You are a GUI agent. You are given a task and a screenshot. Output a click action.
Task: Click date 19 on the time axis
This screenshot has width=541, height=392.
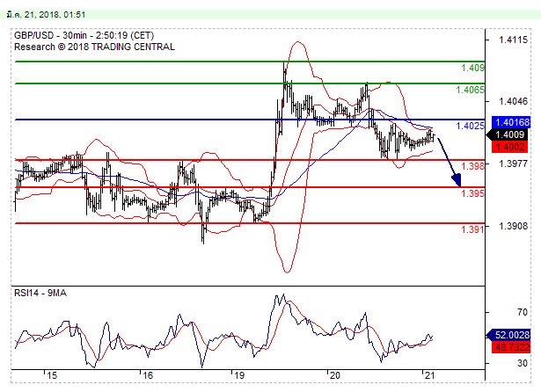pos(239,376)
